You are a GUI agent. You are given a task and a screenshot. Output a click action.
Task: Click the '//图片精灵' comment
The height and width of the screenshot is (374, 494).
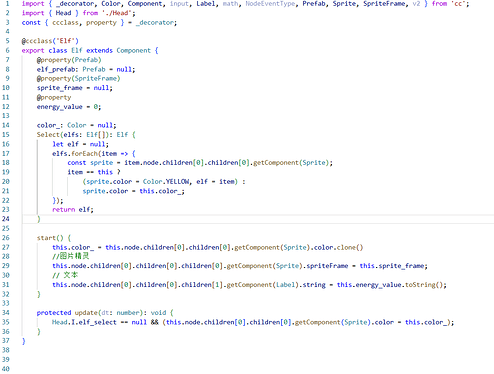70,256
